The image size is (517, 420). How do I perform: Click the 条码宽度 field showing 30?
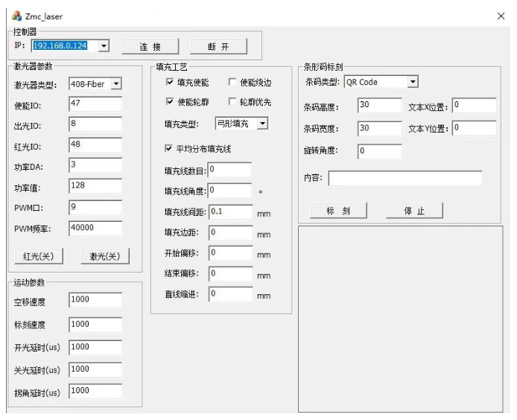379,129
